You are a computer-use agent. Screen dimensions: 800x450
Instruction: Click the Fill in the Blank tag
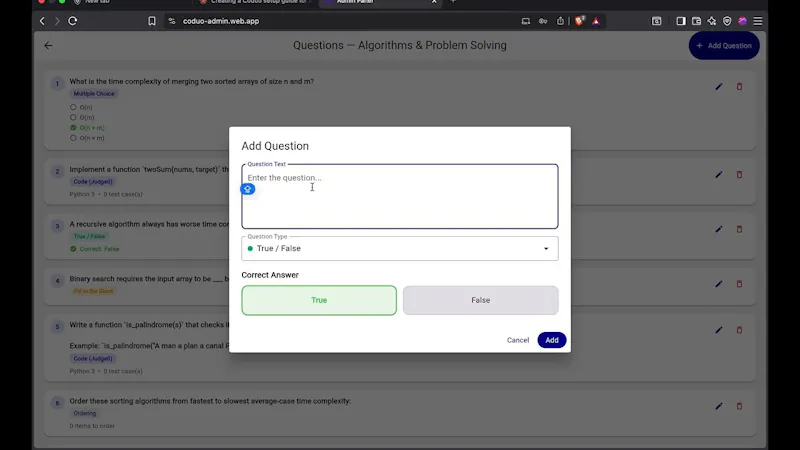point(93,291)
